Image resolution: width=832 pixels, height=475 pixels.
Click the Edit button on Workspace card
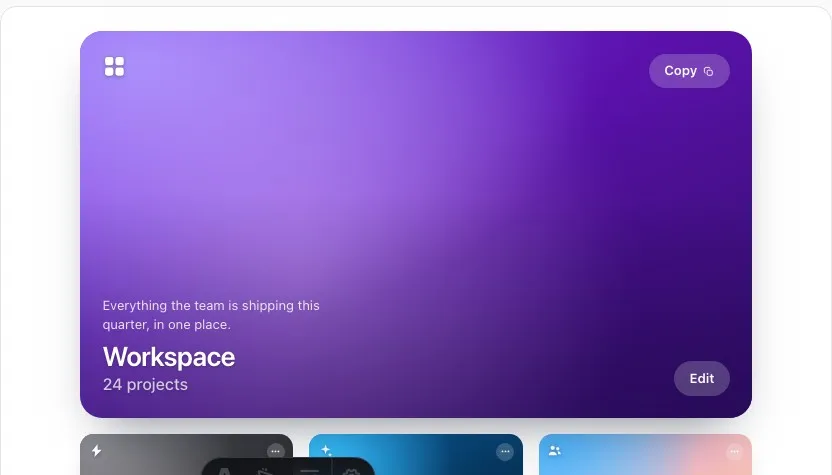coord(701,378)
